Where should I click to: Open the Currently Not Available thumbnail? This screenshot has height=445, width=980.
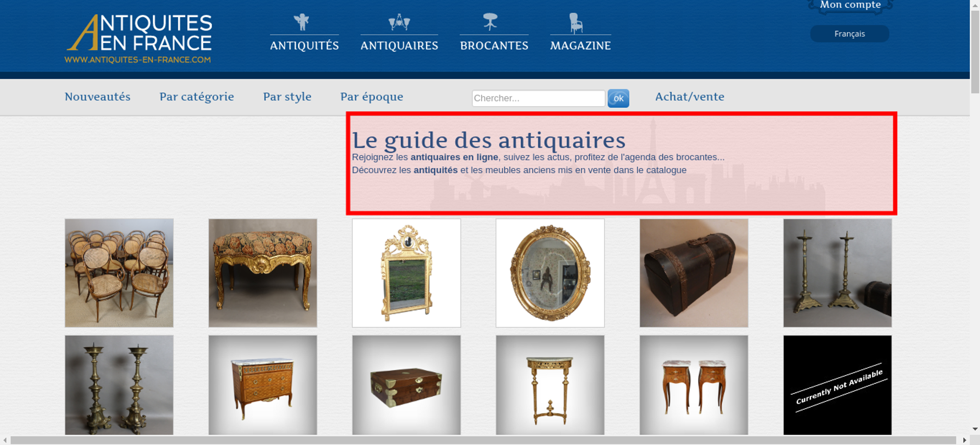click(837, 385)
